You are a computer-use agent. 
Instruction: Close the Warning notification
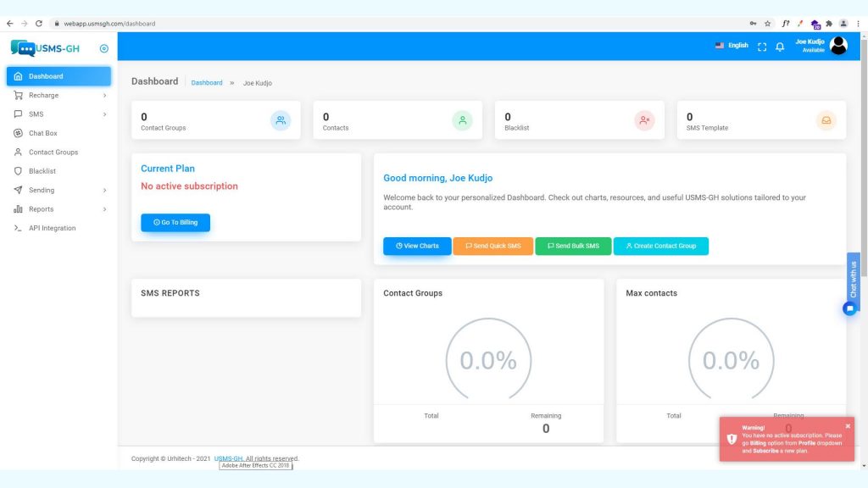(848, 426)
